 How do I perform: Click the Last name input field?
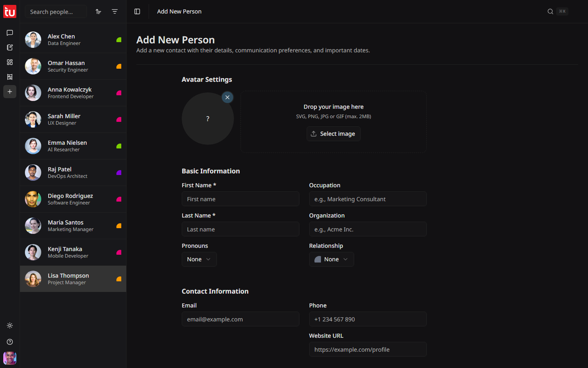(241, 229)
